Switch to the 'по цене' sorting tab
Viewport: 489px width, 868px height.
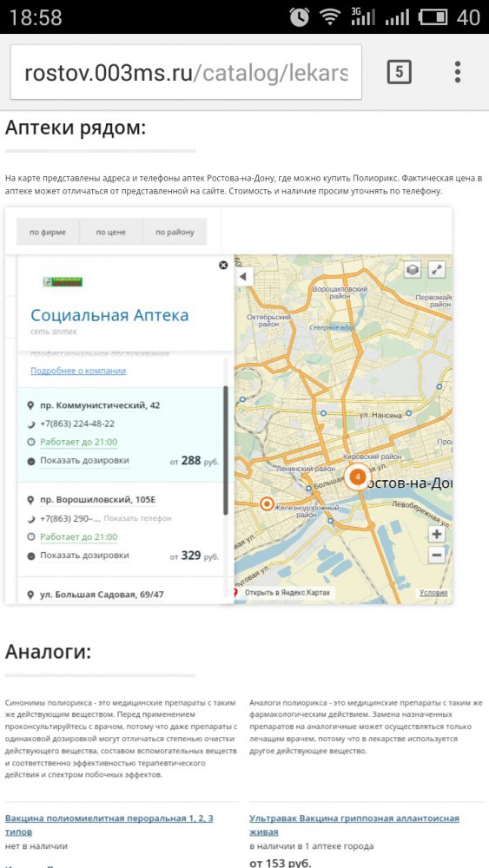(111, 232)
